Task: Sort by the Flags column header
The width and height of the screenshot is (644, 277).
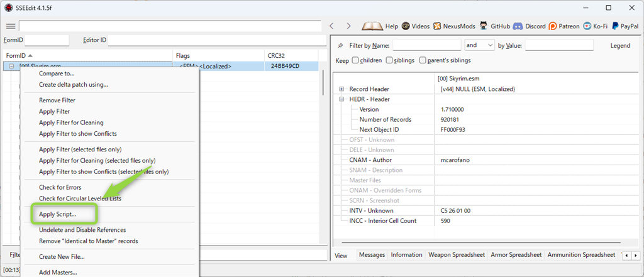Action: (218, 55)
